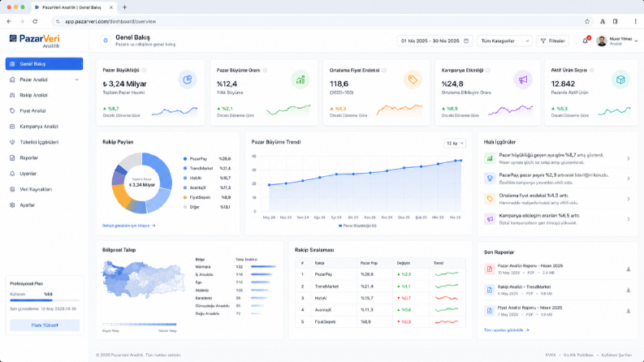Image resolution: width=644 pixels, height=362 pixels.
Task: Click the Planı Yükselt button
Action: pyautogui.click(x=45, y=325)
